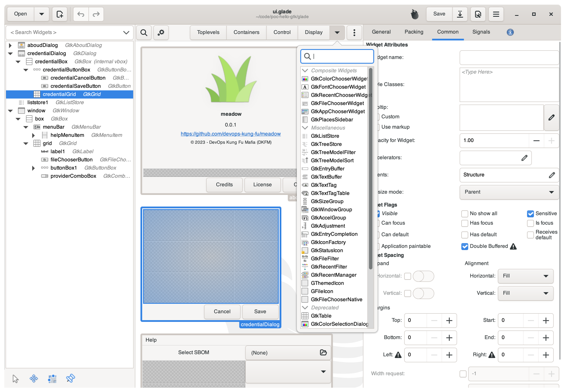Open the resize mode Parent dropdown
Screen dimensions: 567x392
[509, 192]
